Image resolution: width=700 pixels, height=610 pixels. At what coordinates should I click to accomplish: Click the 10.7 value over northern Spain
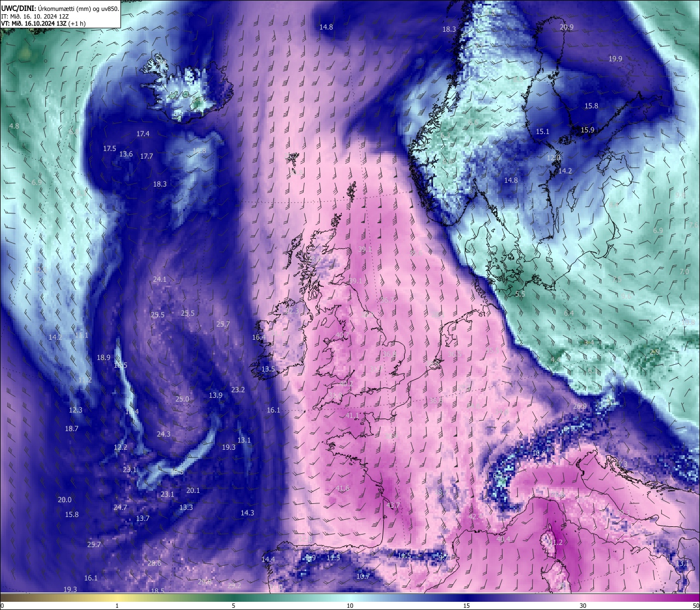click(363, 576)
